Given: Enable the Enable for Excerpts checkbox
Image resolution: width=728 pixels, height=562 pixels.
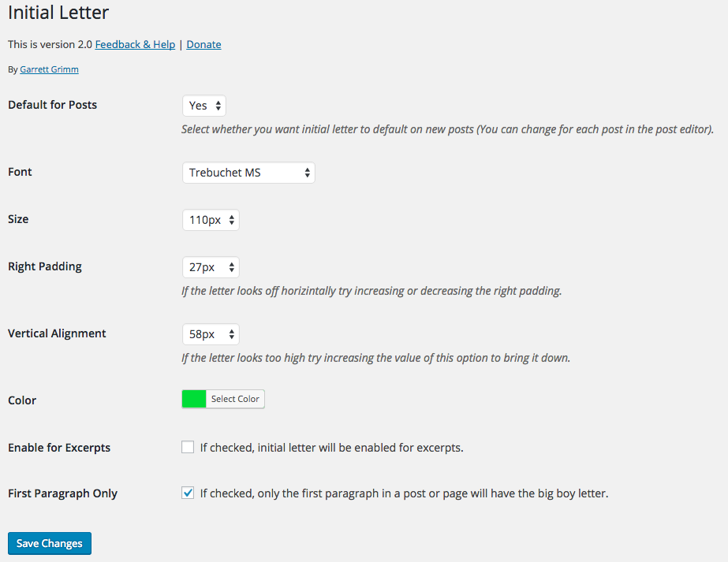Looking at the screenshot, I should point(188,447).
